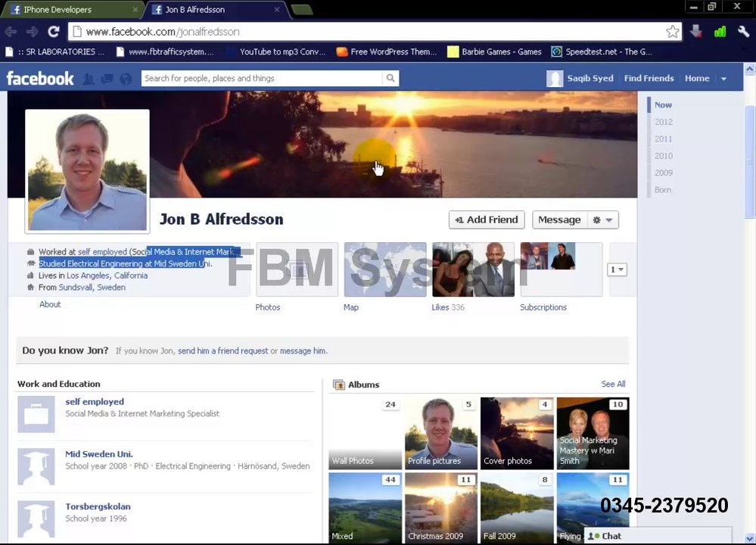This screenshot has height=545, width=756.
Task: Open Jon's profile picture
Action: 87,170
